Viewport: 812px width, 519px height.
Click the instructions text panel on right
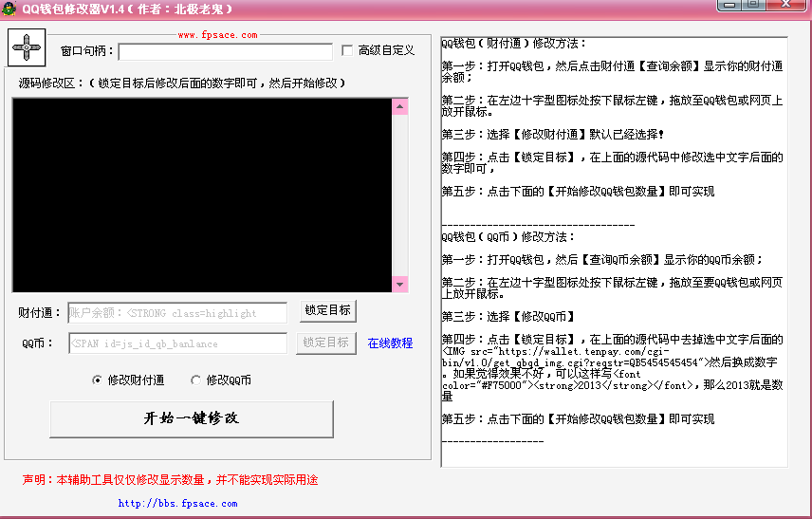(614, 251)
